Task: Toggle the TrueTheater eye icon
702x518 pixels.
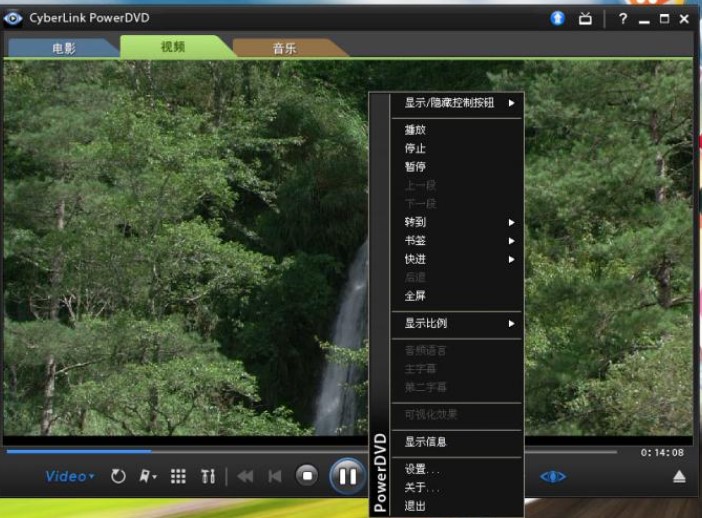Action: 553,477
